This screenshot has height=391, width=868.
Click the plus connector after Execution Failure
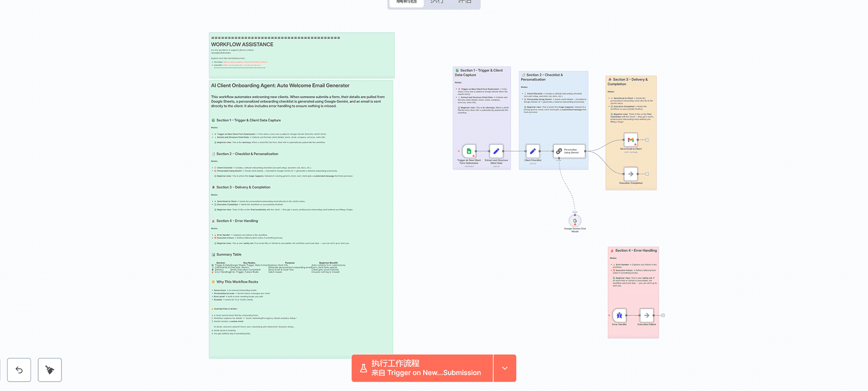(663, 315)
